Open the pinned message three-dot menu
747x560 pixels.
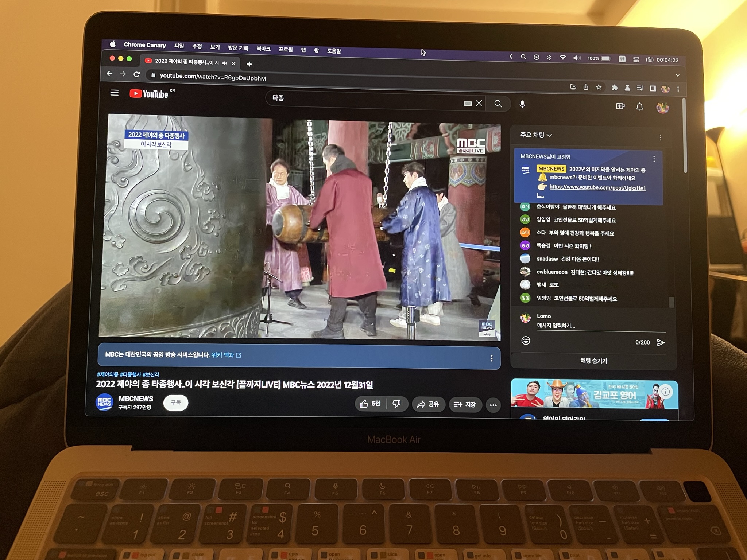pos(654,159)
